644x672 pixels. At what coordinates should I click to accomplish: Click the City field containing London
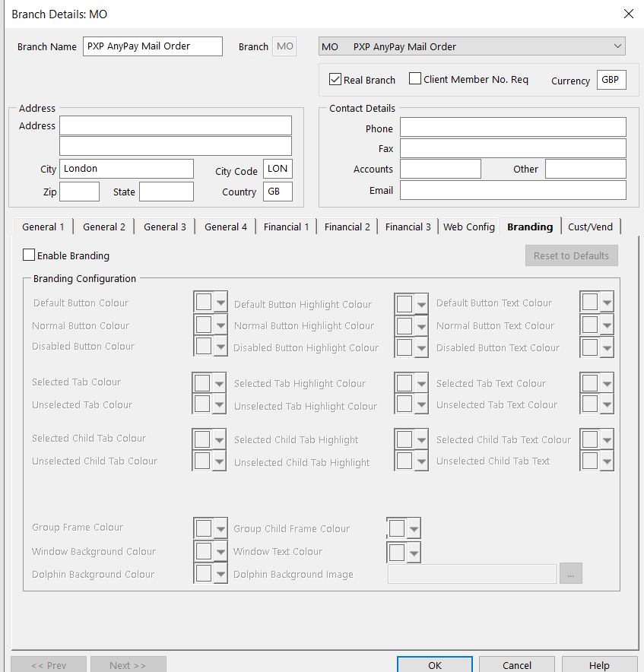coord(126,169)
